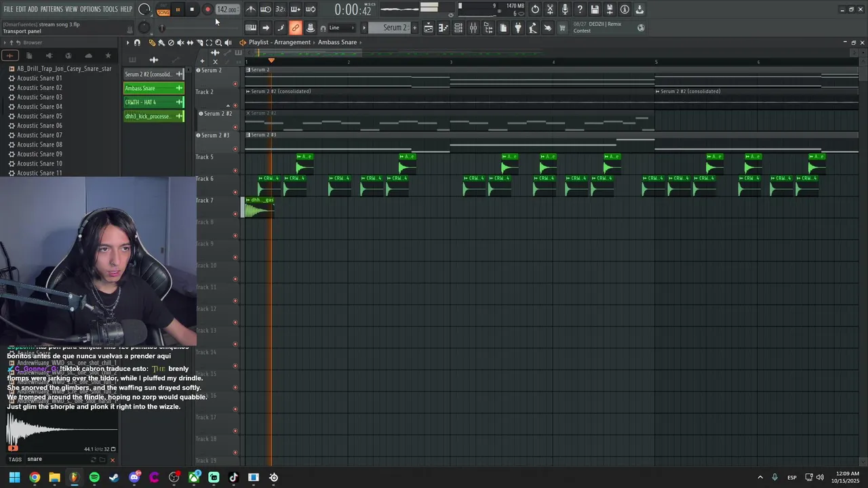Toggle PAT/SONG mode switch
This screenshot has height=488, width=868.
[163, 10]
